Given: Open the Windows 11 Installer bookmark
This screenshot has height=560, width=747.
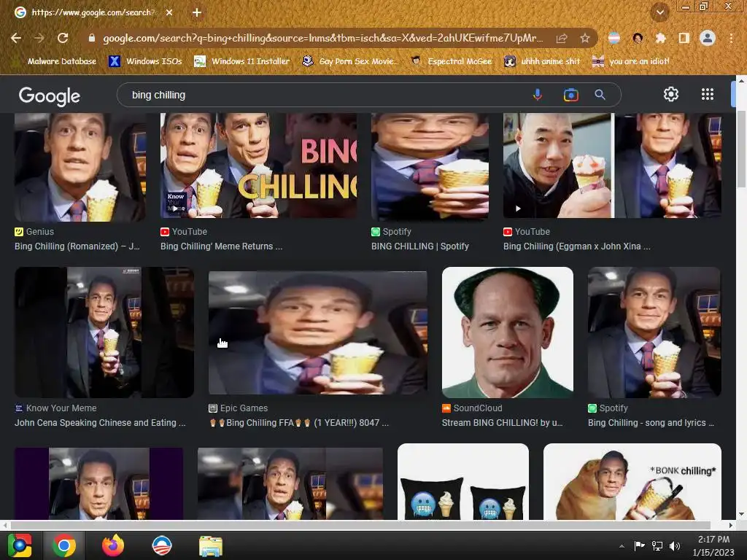Looking at the screenshot, I should pos(241,61).
